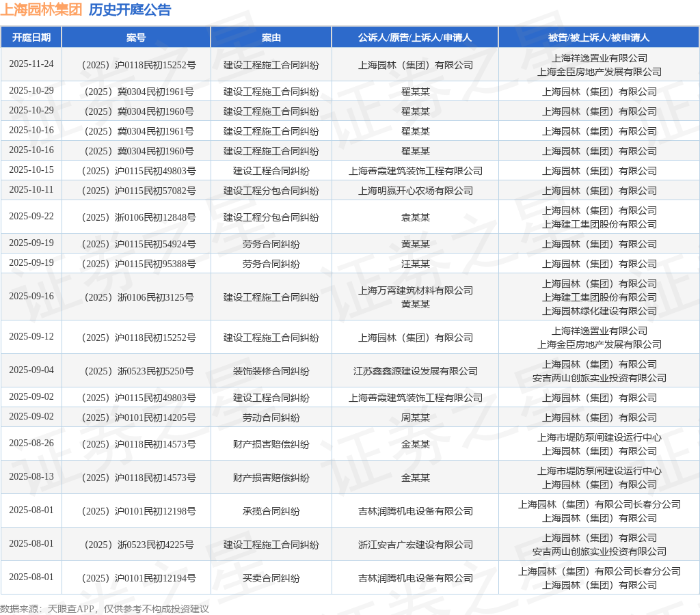This screenshot has width=700, height=615.
Task: Click 财产损害赔偿纠纷 in the 2025-08-26 row
Action: tap(271, 445)
